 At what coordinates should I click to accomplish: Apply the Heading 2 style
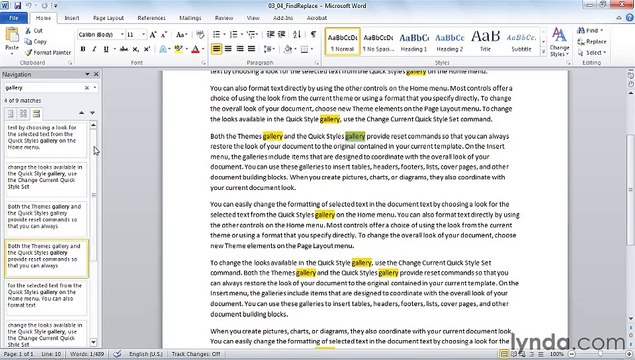click(x=450, y=42)
